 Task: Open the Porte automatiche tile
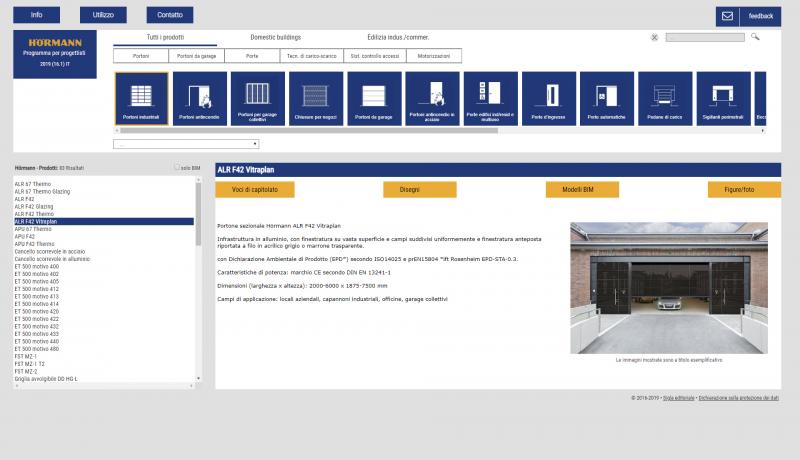(x=607, y=98)
